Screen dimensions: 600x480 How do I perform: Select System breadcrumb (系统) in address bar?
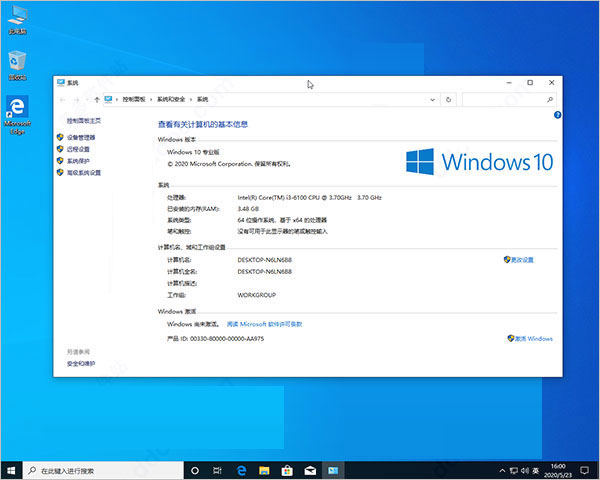202,100
